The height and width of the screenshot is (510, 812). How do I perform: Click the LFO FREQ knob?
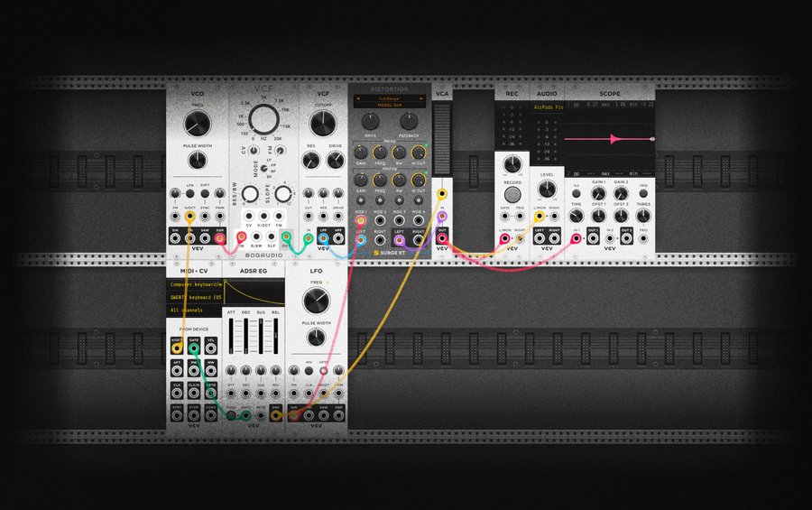tap(316, 301)
